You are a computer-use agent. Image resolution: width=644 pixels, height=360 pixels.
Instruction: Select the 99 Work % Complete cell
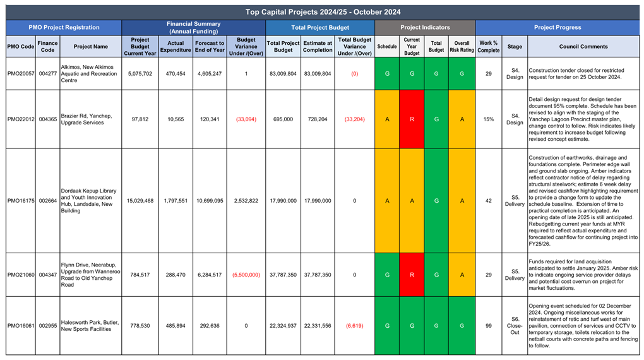489,326
